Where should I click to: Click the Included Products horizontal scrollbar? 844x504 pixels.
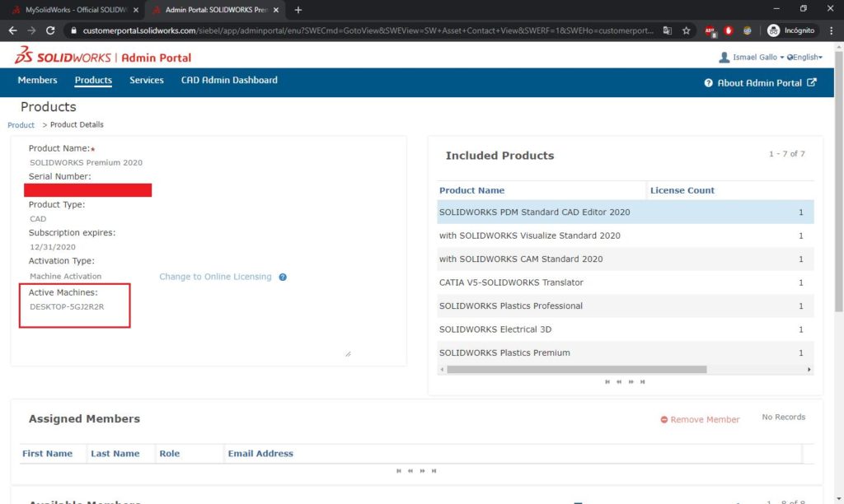(576, 370)
